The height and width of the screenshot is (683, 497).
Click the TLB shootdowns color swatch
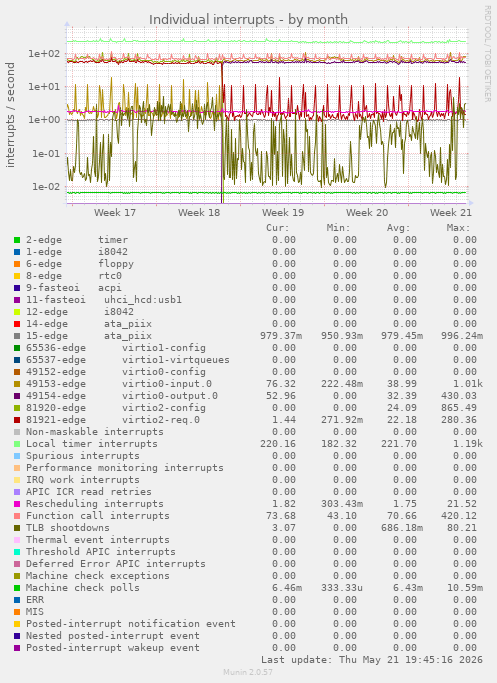(x=17, y=528)
